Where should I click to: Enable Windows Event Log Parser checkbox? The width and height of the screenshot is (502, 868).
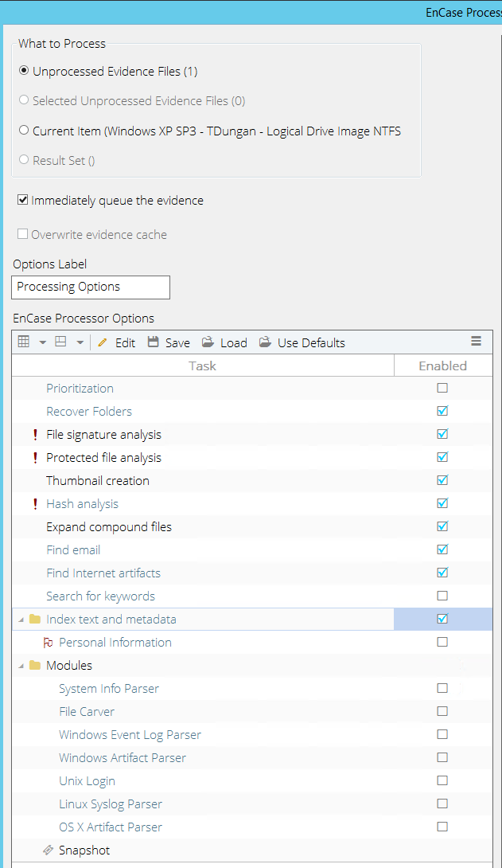(x=442, y=734)
